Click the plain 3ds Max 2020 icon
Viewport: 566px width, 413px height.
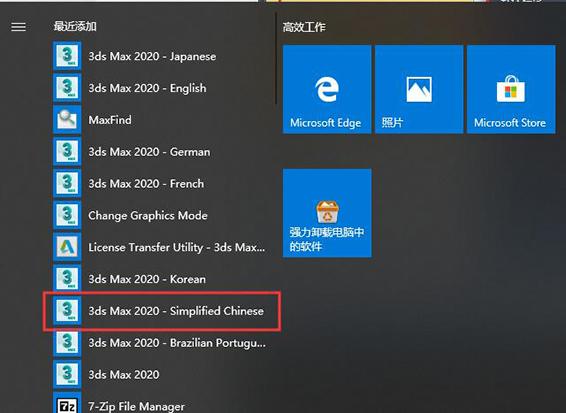(67, 374)
